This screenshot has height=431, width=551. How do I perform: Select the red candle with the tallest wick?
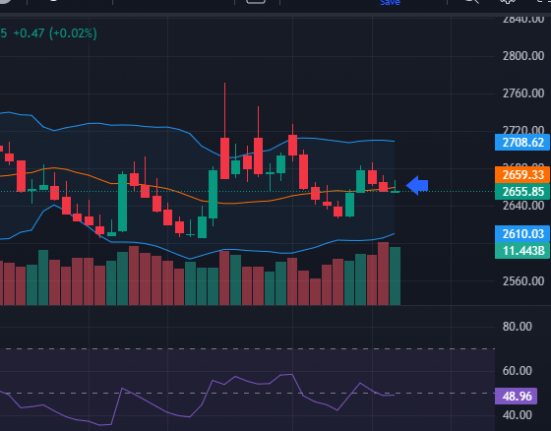pos(225,158)
